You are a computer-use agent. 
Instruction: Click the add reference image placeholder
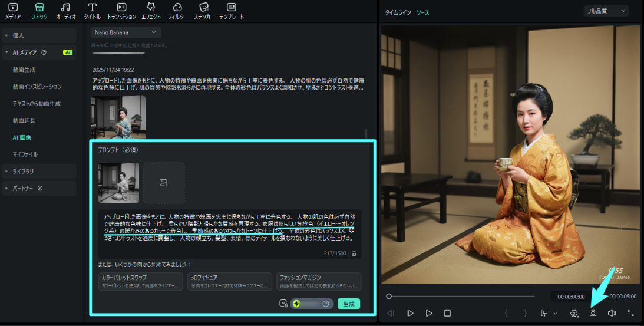[164, 183]
